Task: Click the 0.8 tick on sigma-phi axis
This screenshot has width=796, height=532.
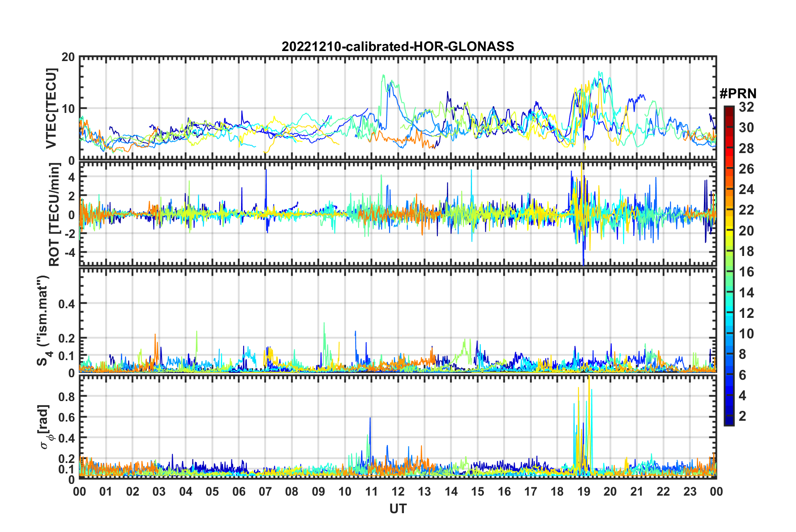Action: pyautogui.click(x=67, y=396)
